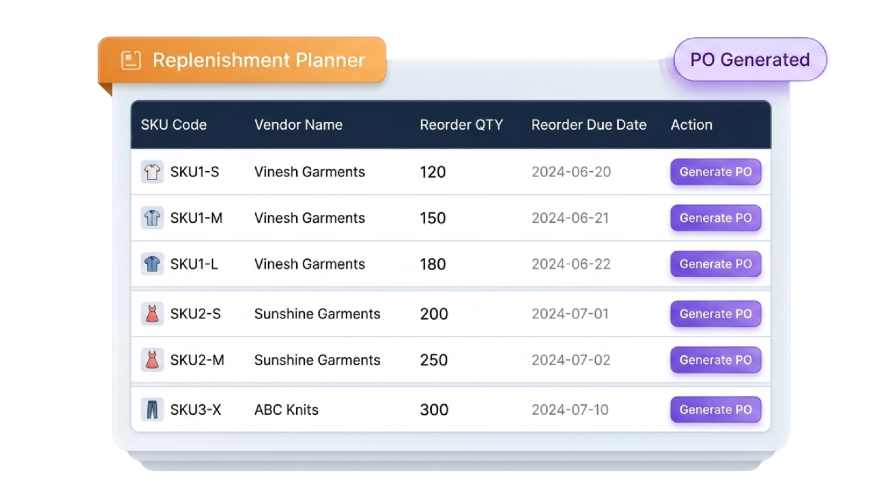Click the light blue shirt icon for SKU1-M
Screen dimensions: 896x500
point(152,218)
